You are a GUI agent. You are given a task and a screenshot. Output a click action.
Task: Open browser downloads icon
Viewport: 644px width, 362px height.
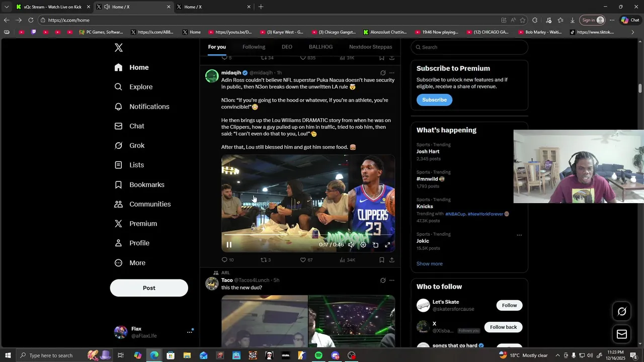573,20
